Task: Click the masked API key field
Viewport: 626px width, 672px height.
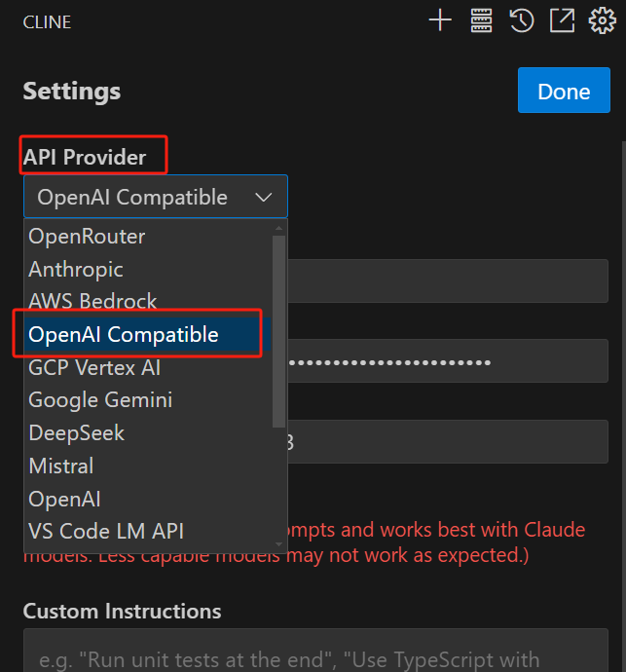Action: click(x=448, y=362)
